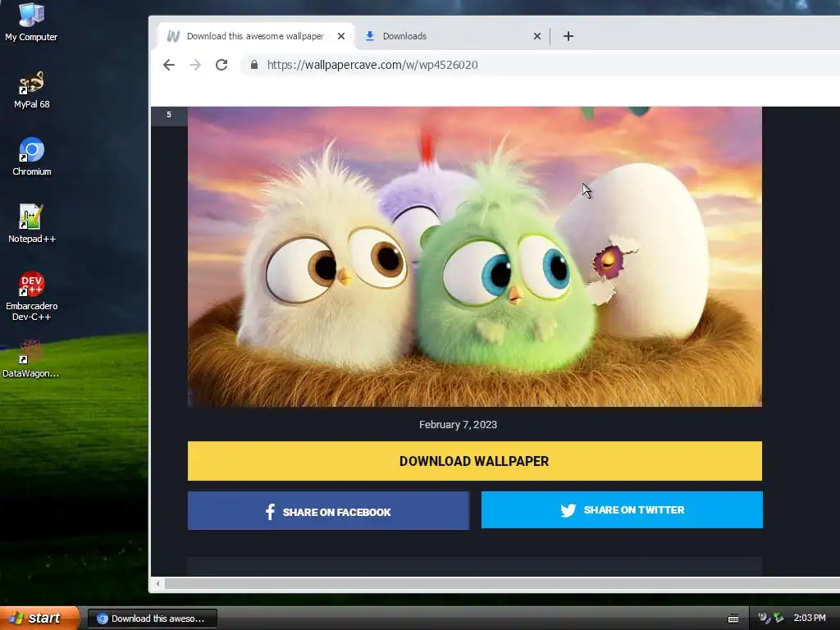Screen dimensions: 840x630
Task: Switch to the Downloads tab
Action: coord(452,36)
